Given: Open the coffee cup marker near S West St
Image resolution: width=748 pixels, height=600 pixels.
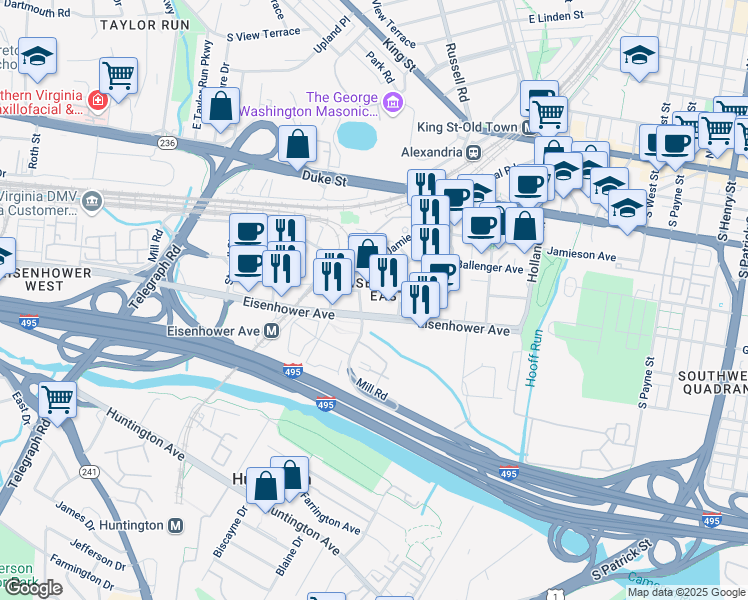Looking at the screenshot, I should (x=675, y=147).
